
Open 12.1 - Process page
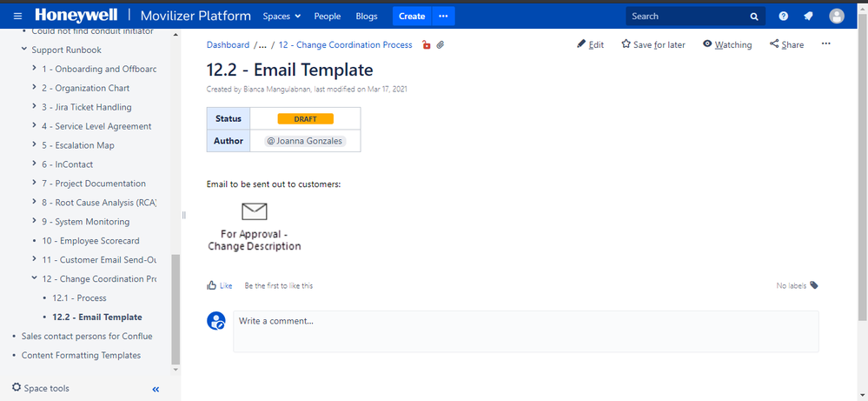point(79,298)
